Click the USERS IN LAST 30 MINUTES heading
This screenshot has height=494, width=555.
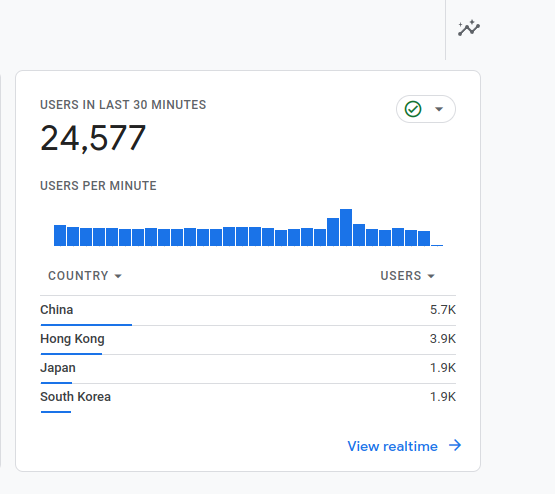tap(123, 105)
